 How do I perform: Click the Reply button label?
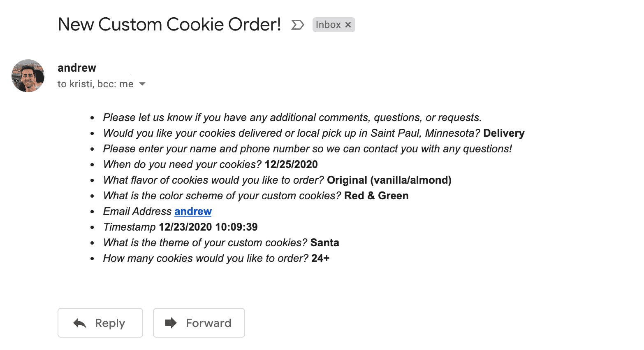[110, 323]
